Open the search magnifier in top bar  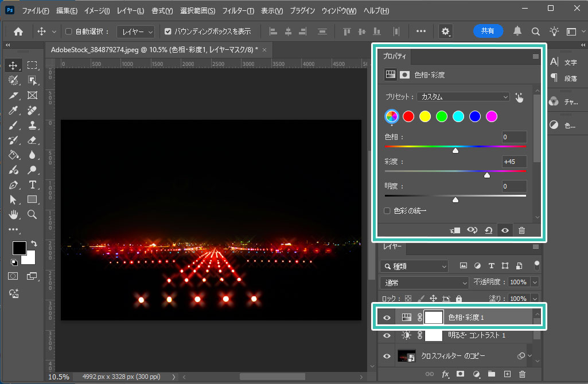[535, 32]
